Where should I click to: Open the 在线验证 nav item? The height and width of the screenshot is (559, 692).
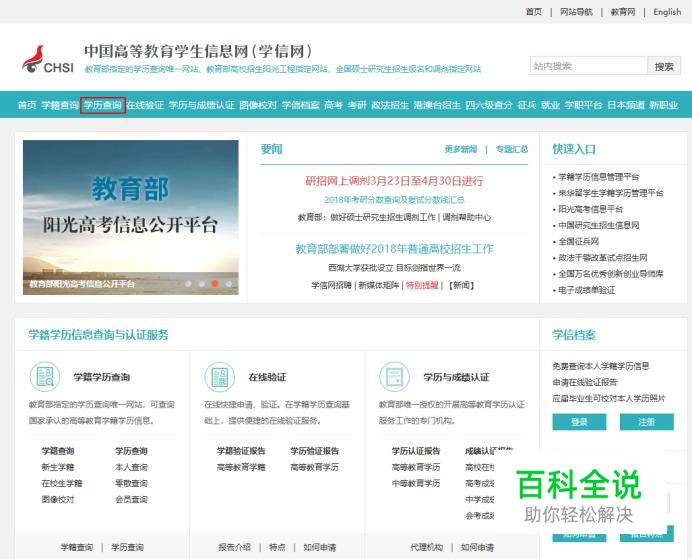[x=145, y=105]
